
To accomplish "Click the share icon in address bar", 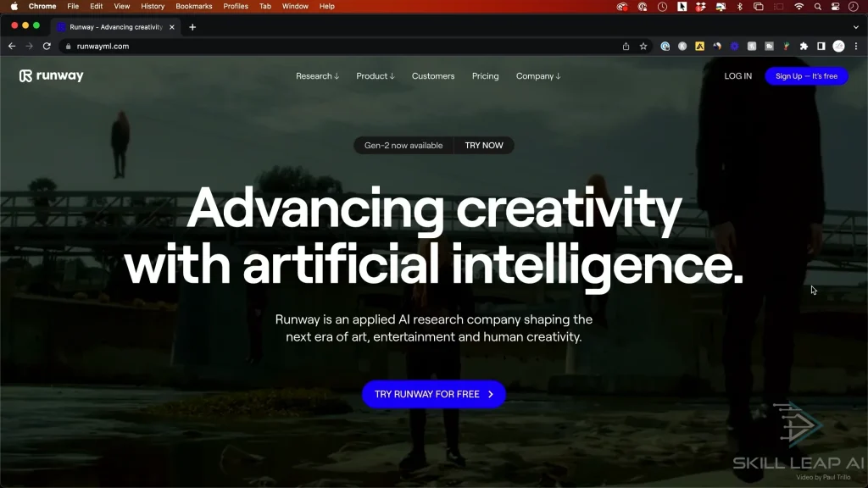I will 626,47.
